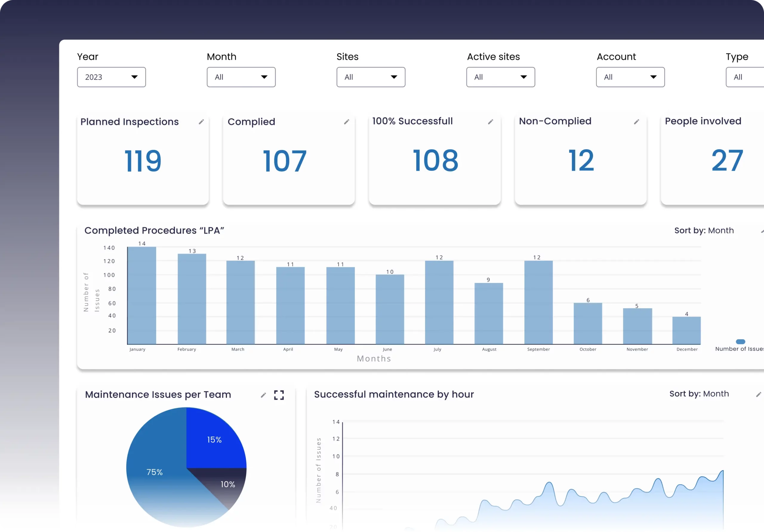This screenshot has width=764, height=532.
Task: Click the Successful maintenance by hour title
Action: (394, 394)
